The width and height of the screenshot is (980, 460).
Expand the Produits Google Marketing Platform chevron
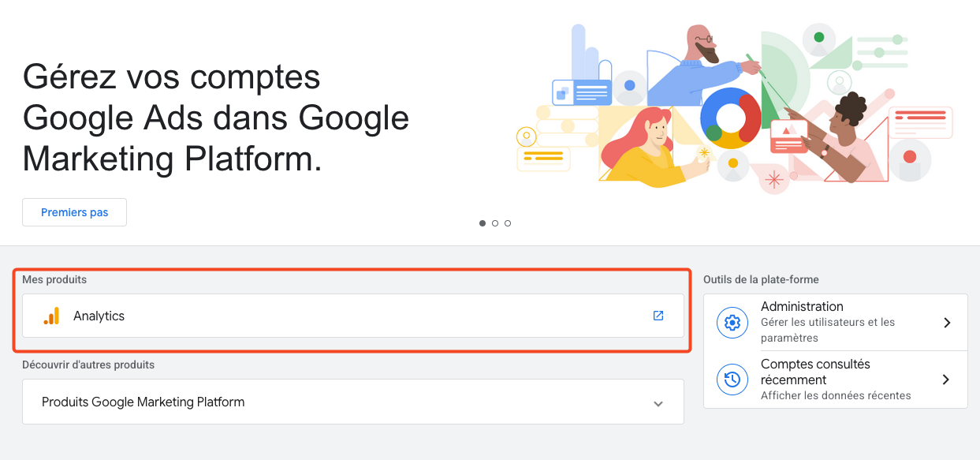click(x=658, y=403)
